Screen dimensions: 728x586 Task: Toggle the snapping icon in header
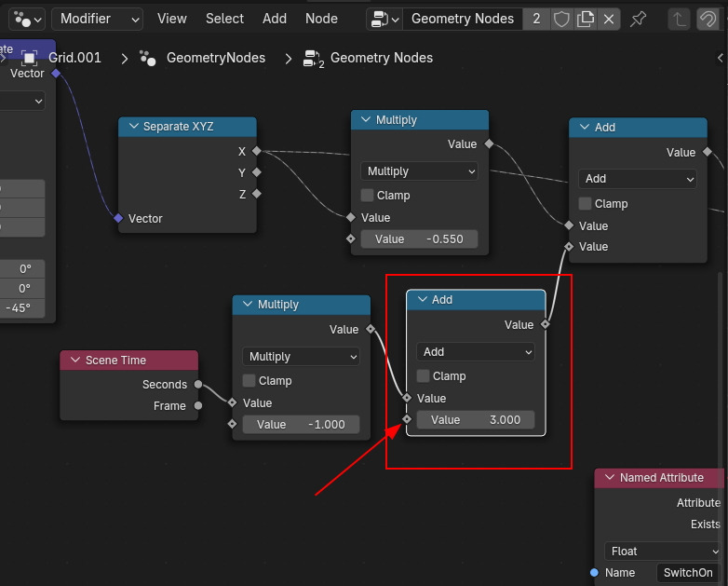pyautogui.click(x=708, y=19)
